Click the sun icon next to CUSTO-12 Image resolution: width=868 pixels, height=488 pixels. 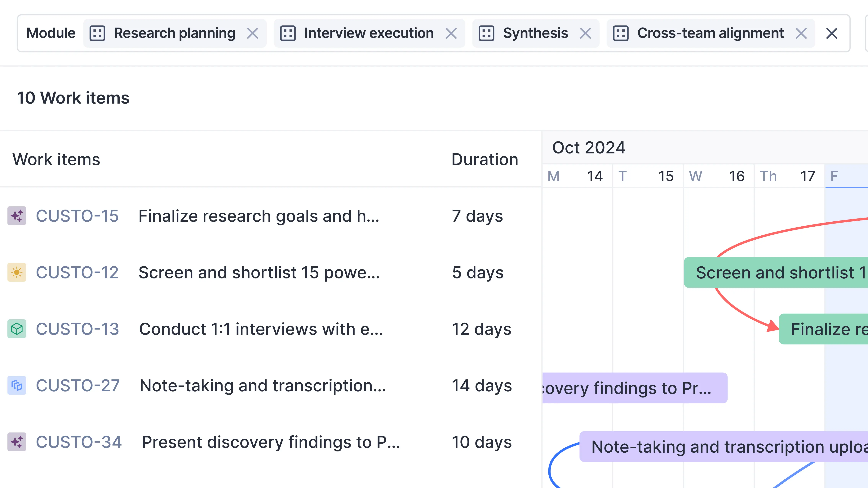[17, 273]
